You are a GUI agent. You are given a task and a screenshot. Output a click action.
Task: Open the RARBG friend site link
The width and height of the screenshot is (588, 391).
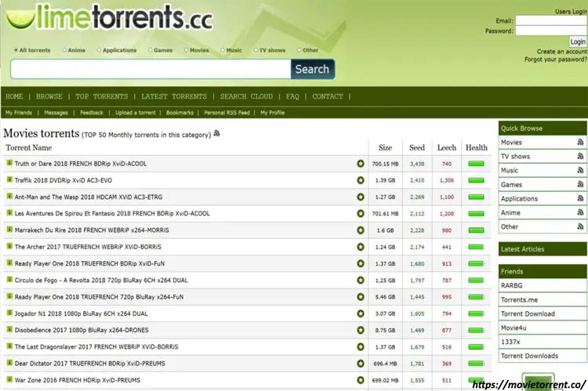(x=511, y=285)
